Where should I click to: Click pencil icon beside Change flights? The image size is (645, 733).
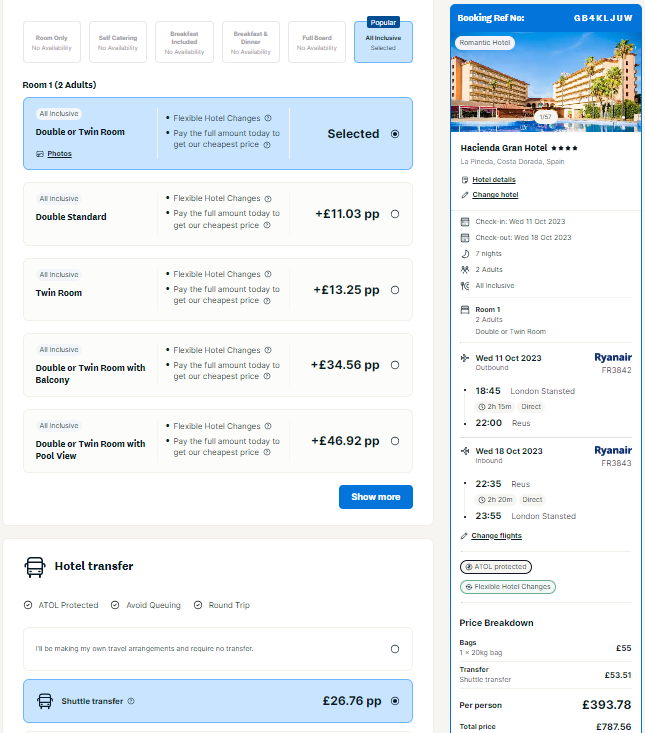(x=464, y=536)
